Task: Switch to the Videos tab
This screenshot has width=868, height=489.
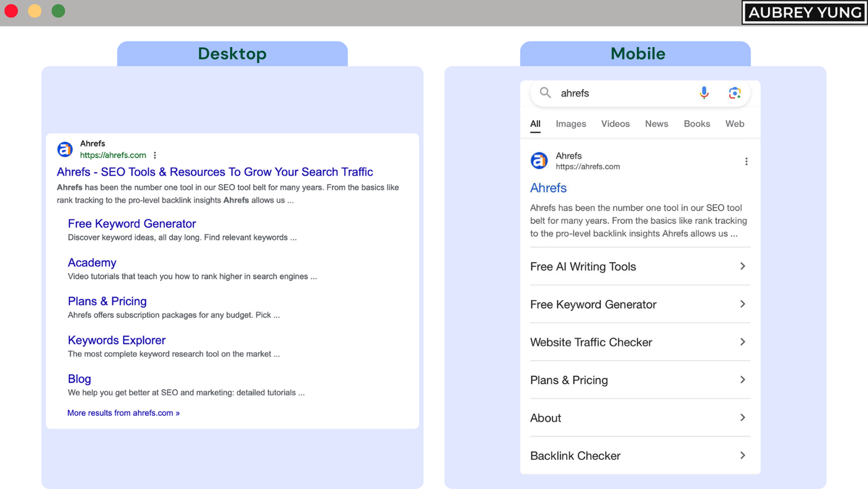Action: pos(615,123)
